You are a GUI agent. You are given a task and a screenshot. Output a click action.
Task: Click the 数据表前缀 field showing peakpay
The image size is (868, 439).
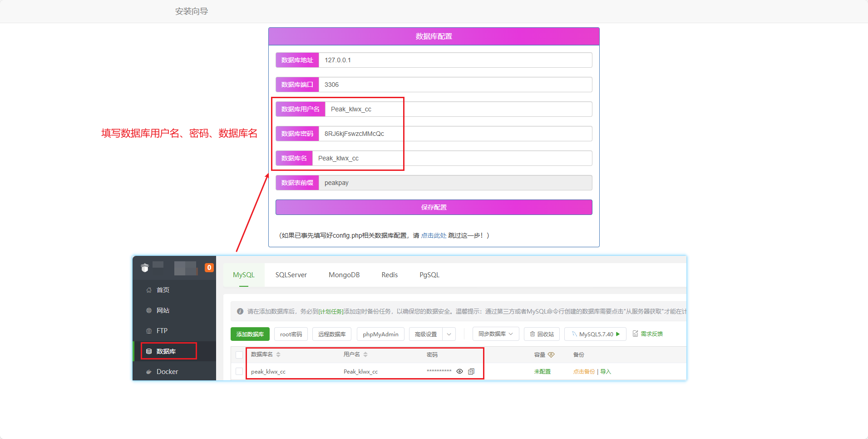pyautogui.click(x=455, y=183)
